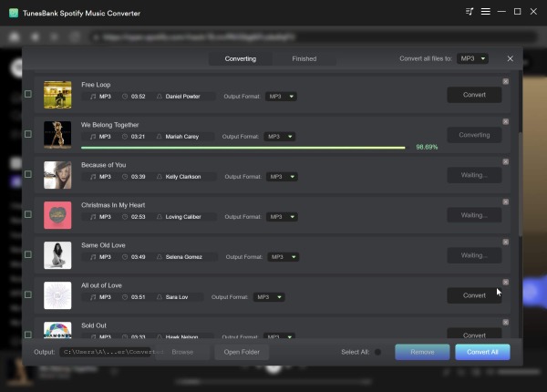Image resolution: width=547 pixels, height=392 pixels.
Task: Click the Free Loop album thumbnail
Action: 57,95
